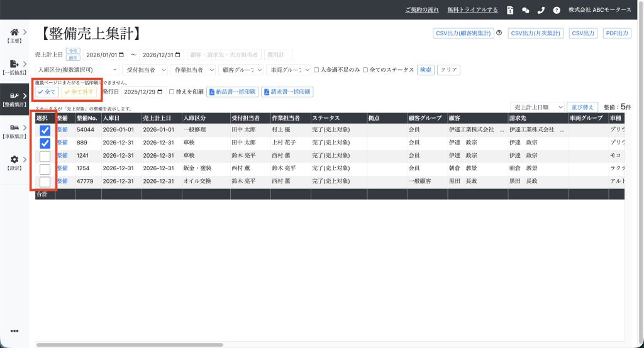Expand the 入庫区分(複数選択可) dropdown
Screen dimensions: 644x348
(x=77, y=70)
